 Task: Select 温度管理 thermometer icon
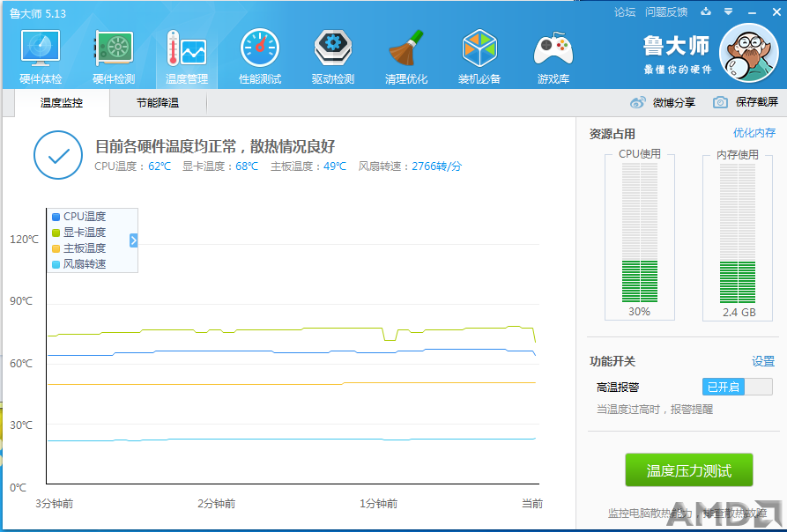[x=186, y=48]
